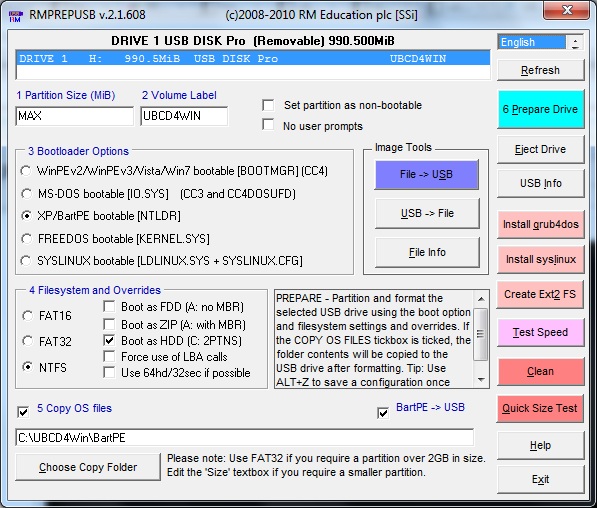Enable Set partition as non-bootable
The width and height of the screenshot is (597, 508).
coord(268,105)
